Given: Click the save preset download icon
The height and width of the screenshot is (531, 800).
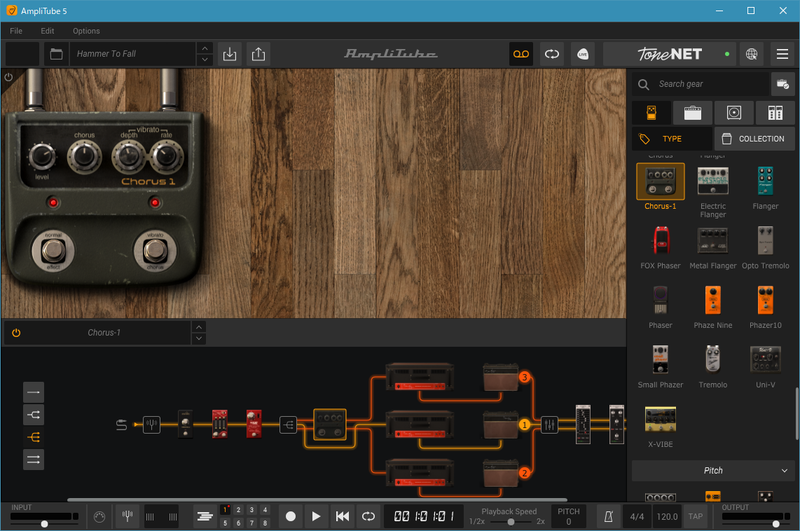Looking at the screenshot, I should coord(230,54).
